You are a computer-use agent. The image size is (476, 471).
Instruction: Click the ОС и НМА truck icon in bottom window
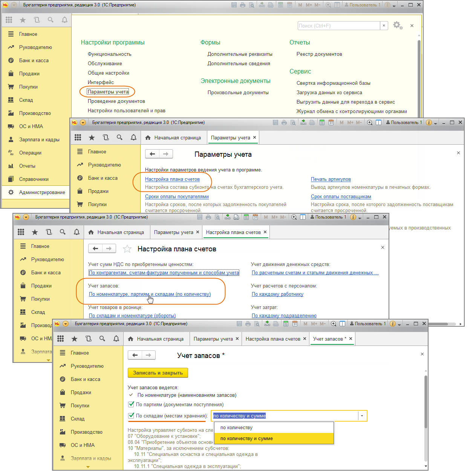click(x=63, y=445)
